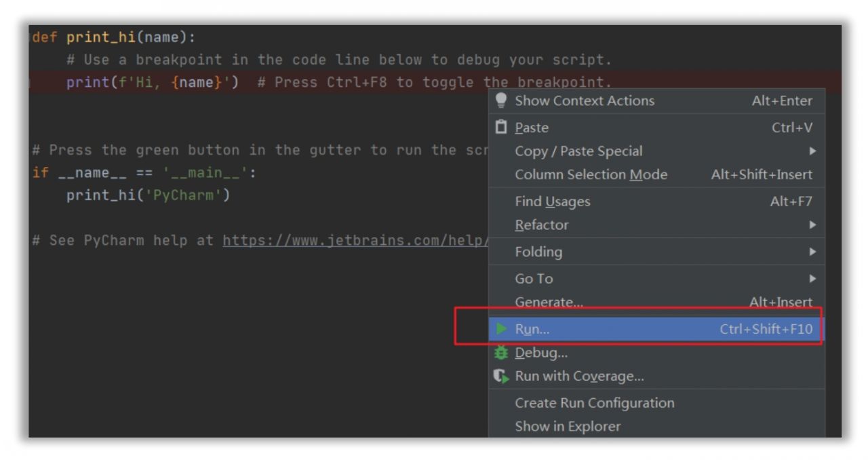The width and height of the screenshot is (868, 460).
Task: Choose Generate... from the context menu
Action: (656, 303)
